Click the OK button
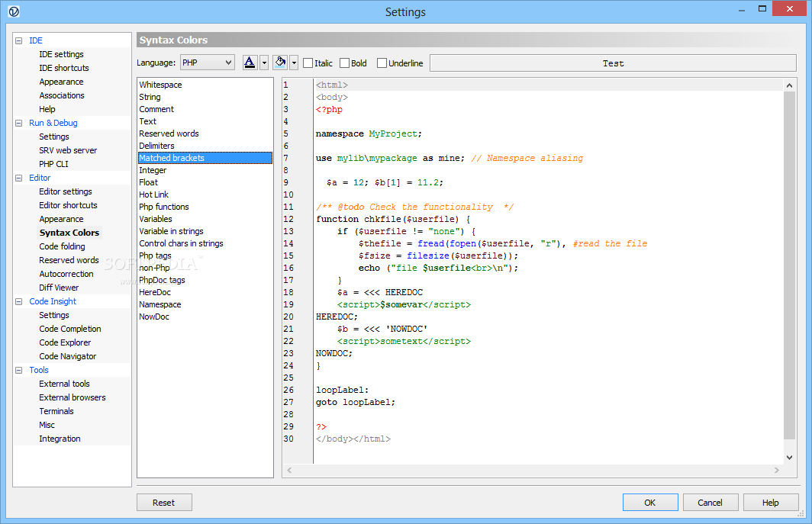This screenshot has width=812, height=524. [x=650, y=502]
